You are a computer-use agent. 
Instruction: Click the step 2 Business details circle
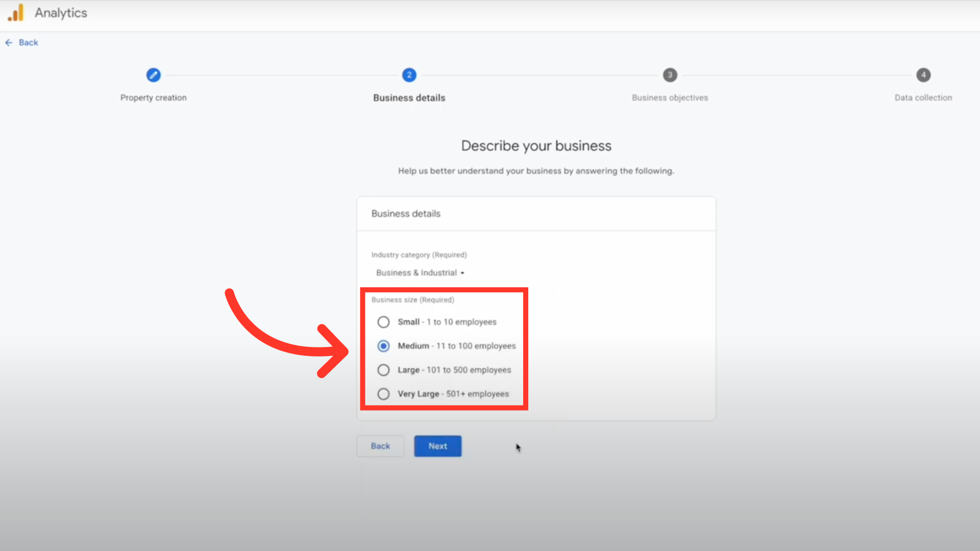pyautogui.click(x=409, y=75)
